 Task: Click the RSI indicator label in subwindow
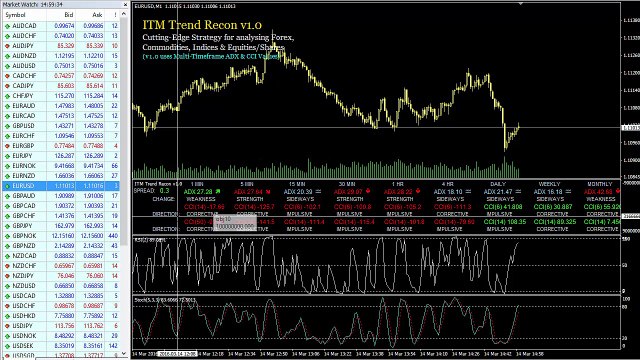coord(150,240)
